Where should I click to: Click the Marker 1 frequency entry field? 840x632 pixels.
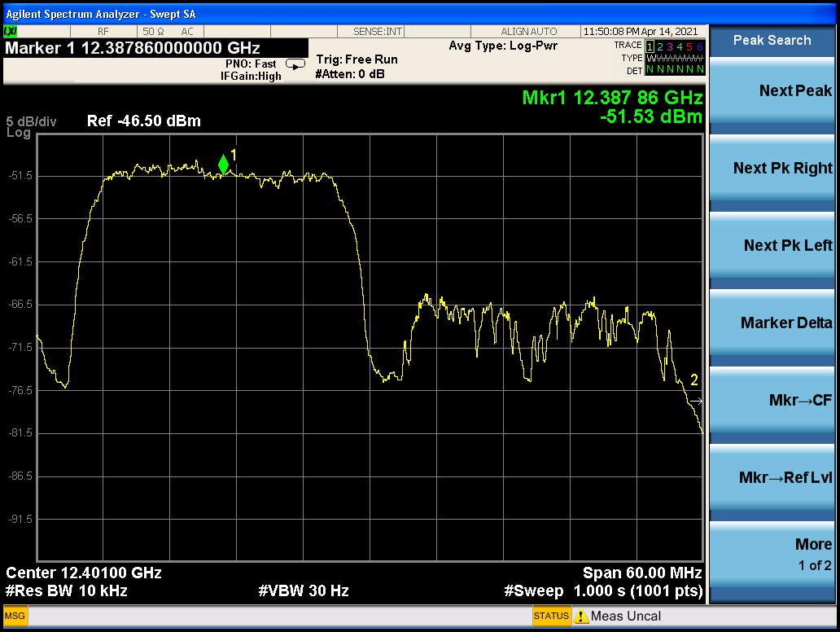click(155, 48)
